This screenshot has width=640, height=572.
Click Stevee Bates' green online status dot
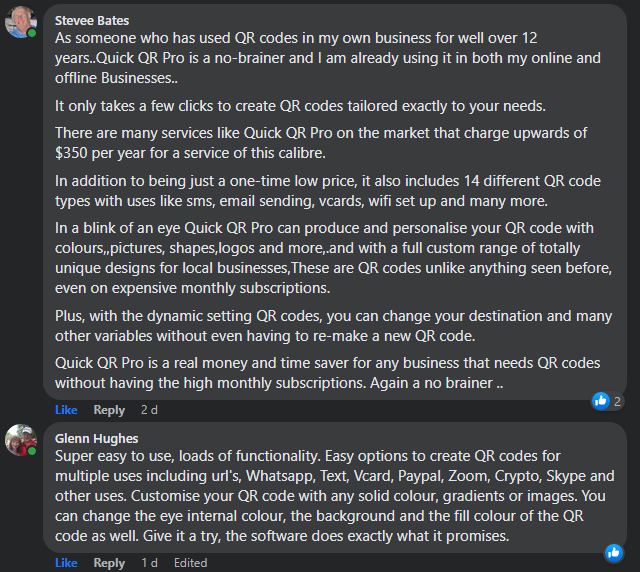coord(32,33)
